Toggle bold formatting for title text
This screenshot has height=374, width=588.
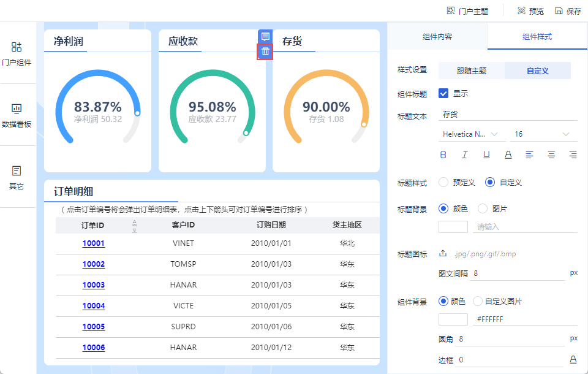[x=443, y=155]
